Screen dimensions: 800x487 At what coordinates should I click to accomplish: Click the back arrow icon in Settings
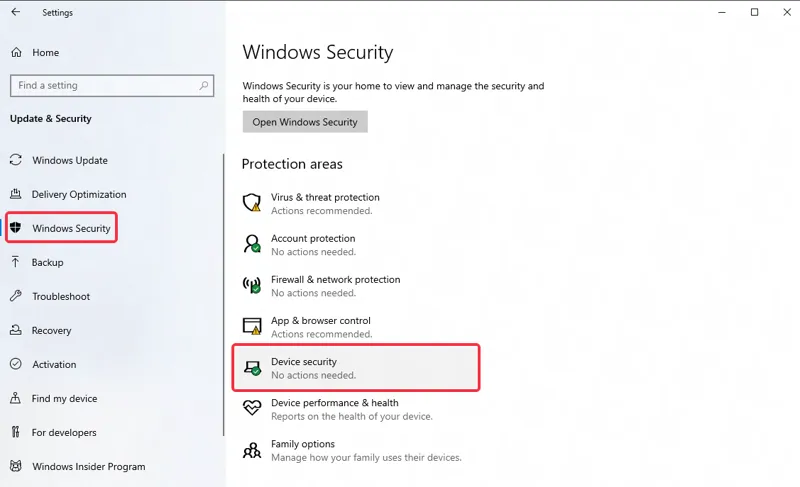tap(16, 12)
